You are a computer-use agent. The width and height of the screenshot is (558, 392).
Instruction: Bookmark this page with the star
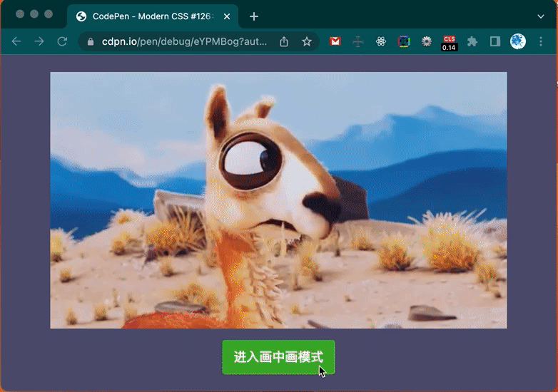point(307,41)
